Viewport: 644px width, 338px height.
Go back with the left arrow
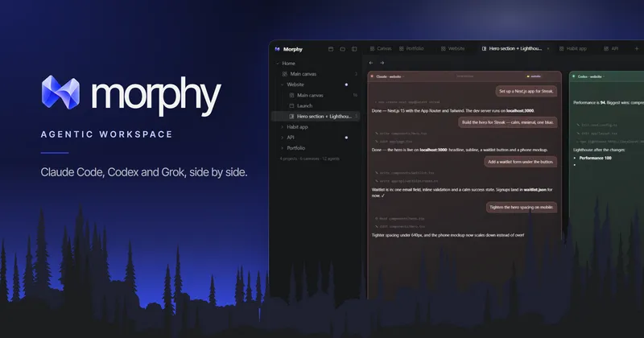tap(371, 63)
